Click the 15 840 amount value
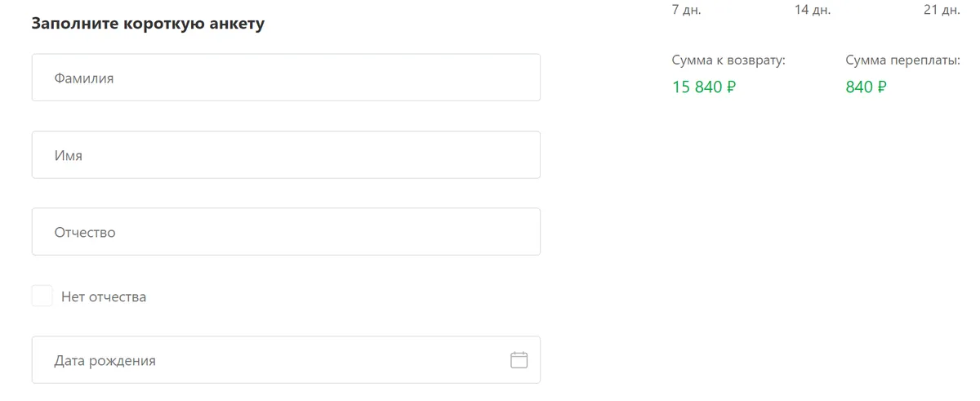980x401 pixels. click(x=697, y=87)
